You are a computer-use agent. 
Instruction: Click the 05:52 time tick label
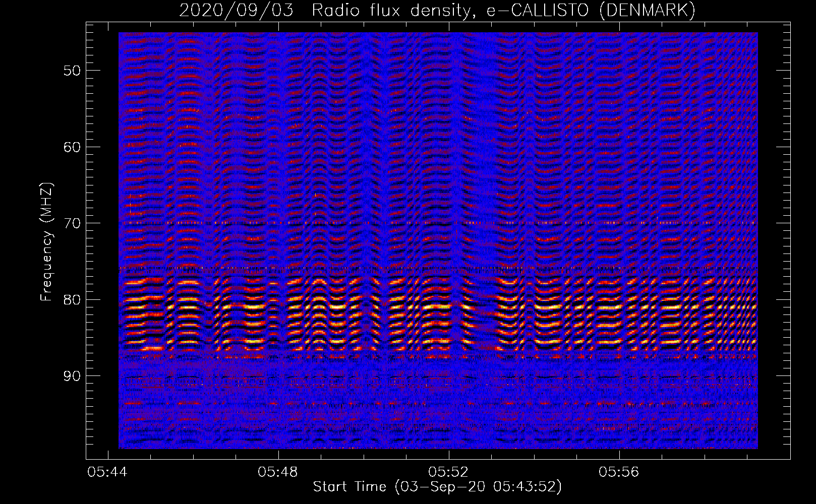click(x=448, y=472)
